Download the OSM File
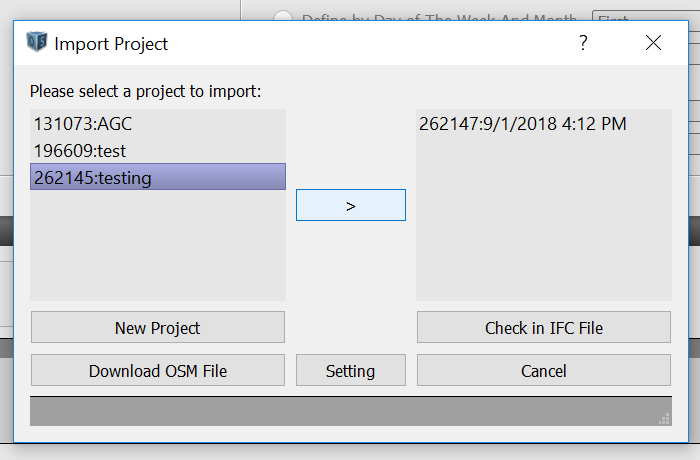The width and height of the screenshot is (700, 460). pyautogui.click(x=158, y=370)
